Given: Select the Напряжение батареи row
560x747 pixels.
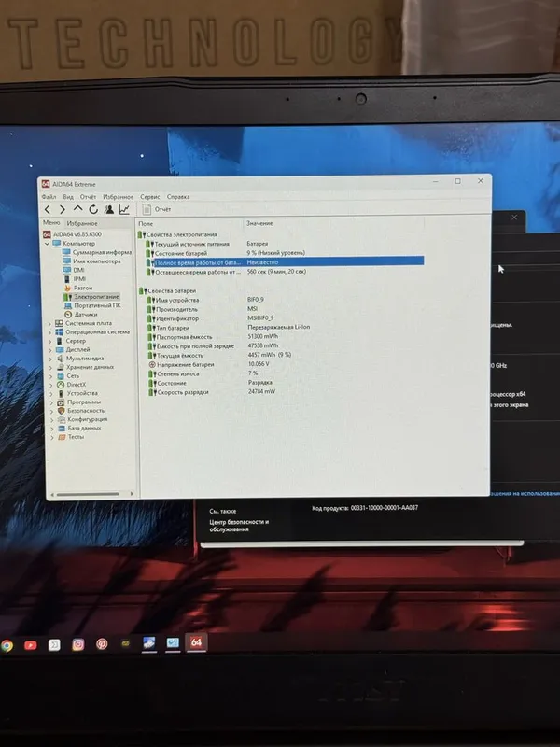Looking at the screenshot, I should click(285, 364).
